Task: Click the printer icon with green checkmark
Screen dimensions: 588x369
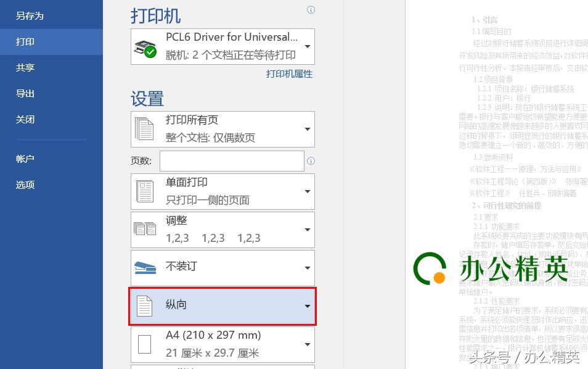Action: pyautogui.click(x=143, y=44)
